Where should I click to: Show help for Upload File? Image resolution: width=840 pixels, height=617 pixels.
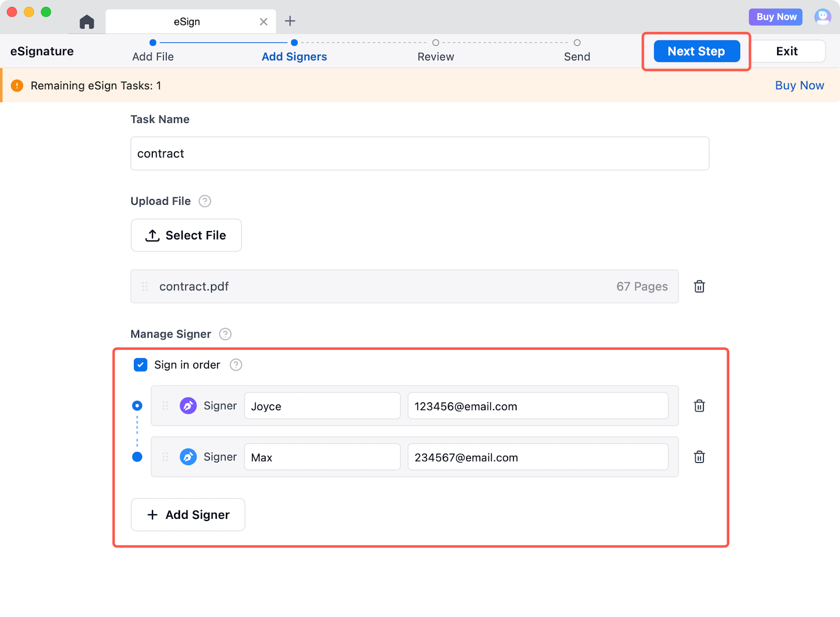[x=205, y=201]
